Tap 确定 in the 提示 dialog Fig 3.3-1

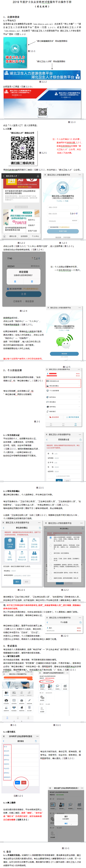tap(66, 823)
